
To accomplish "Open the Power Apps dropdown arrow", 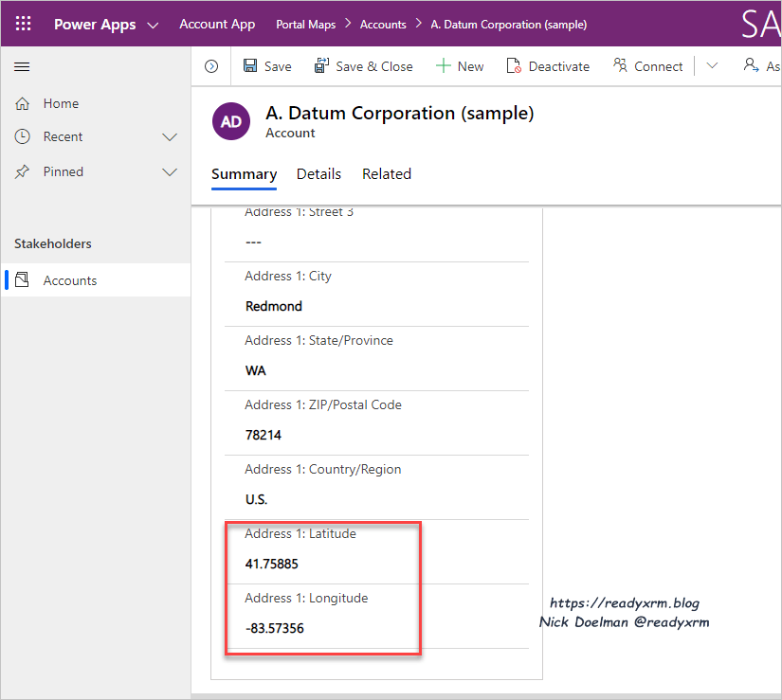I will pyautogui.click(x=153, y=26).
